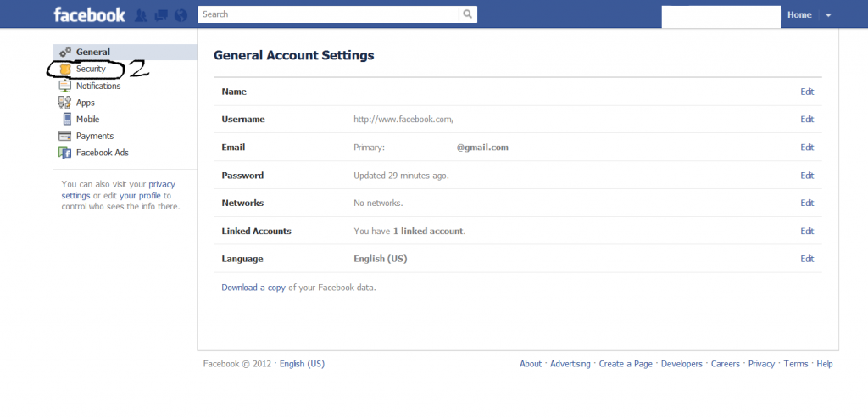Change language via English (US) footer link

[x=302, y=364]
